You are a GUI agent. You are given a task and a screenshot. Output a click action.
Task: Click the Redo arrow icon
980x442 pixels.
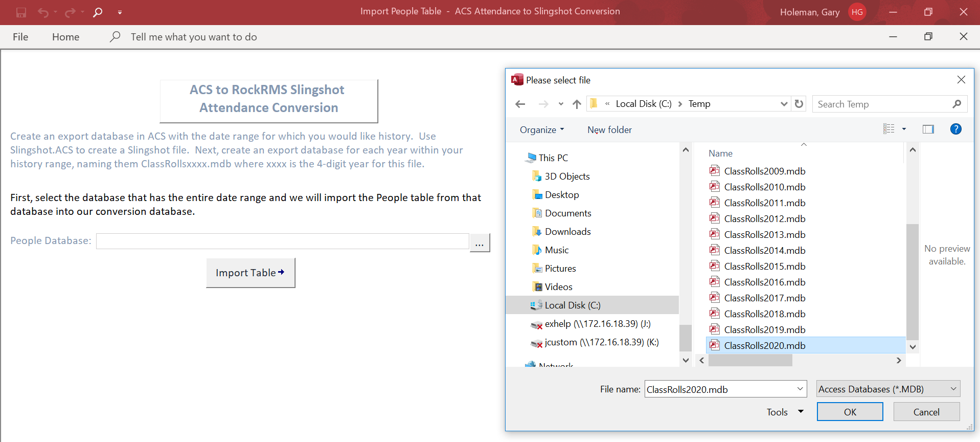click(70, 12)
